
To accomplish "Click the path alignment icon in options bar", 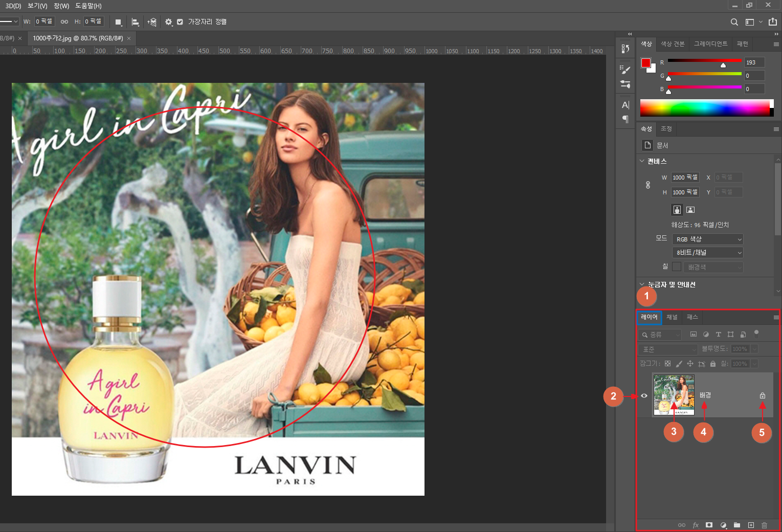I will (135, 22).
